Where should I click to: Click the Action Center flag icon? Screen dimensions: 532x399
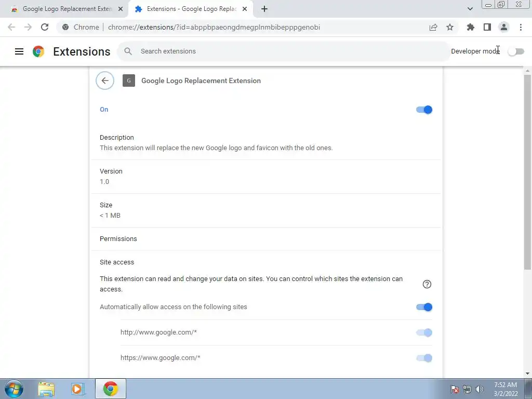[455, 389]
